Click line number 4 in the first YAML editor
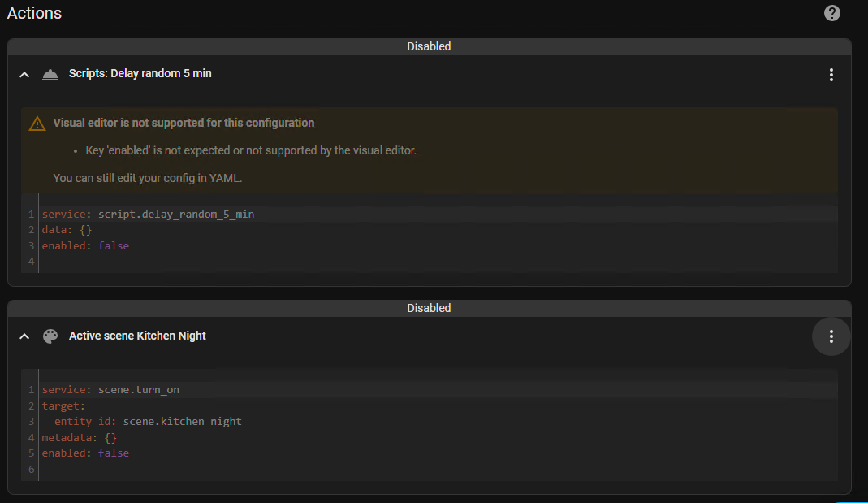Screen dimensions: 868x503 pos(31,261)
